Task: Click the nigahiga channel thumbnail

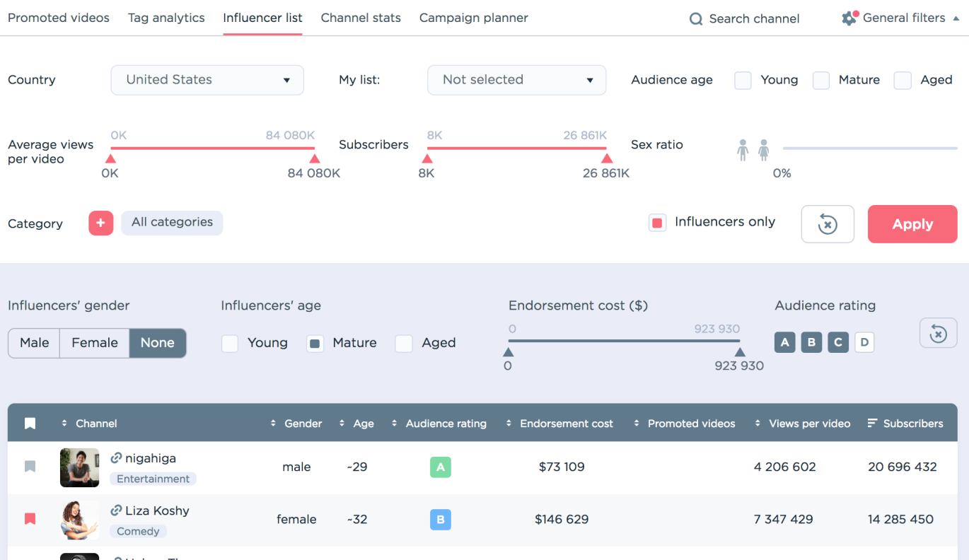Action: click(x=79, y=467)
